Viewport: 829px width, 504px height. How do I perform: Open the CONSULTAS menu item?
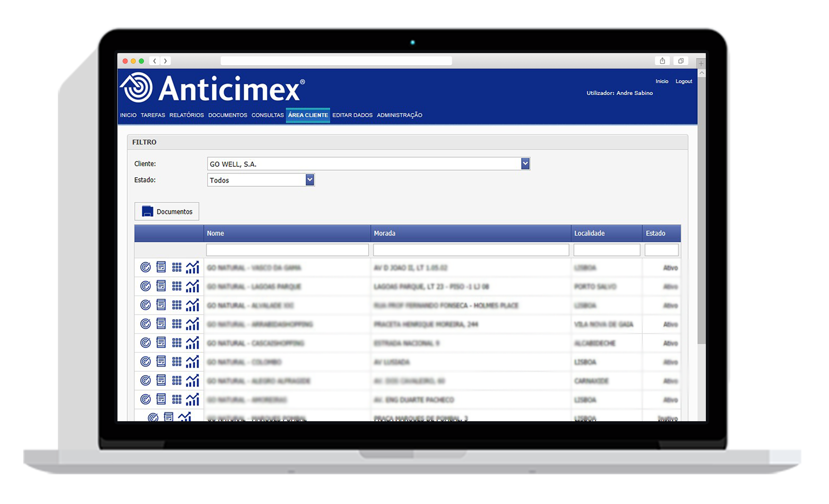pyautogui.click(x=267, y=115)
